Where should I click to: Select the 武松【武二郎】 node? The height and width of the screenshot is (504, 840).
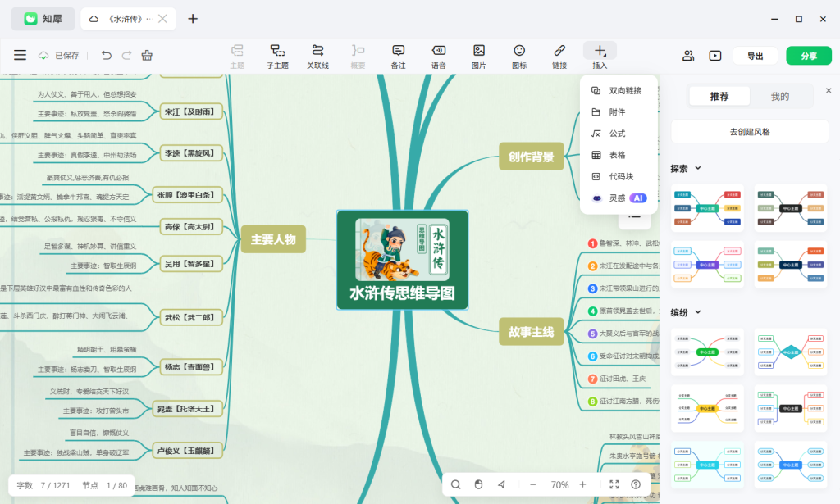pyautogui.click(x=190, y=317)
